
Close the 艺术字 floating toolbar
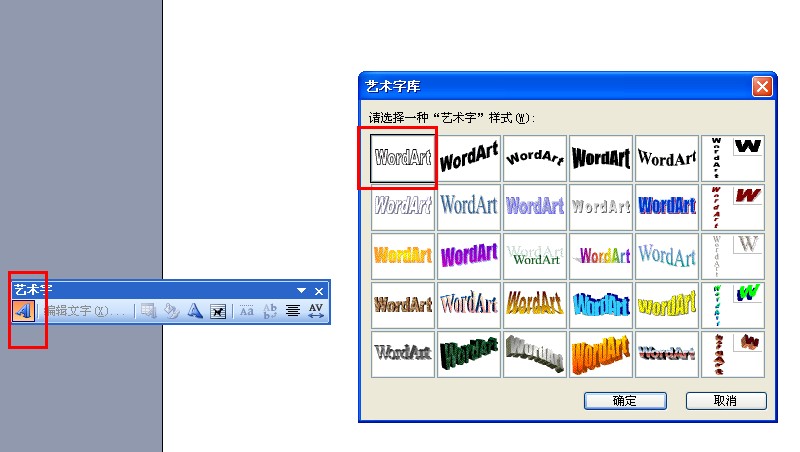319,291
